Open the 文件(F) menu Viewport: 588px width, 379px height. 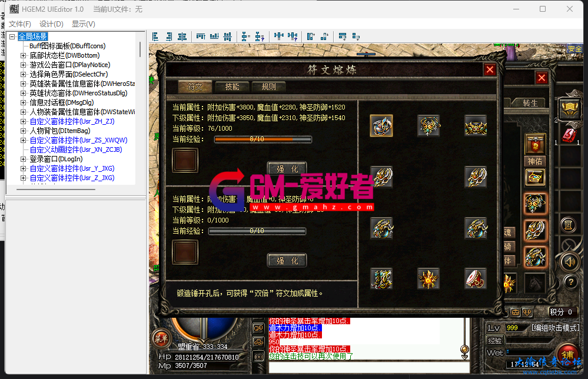(20, 24)
